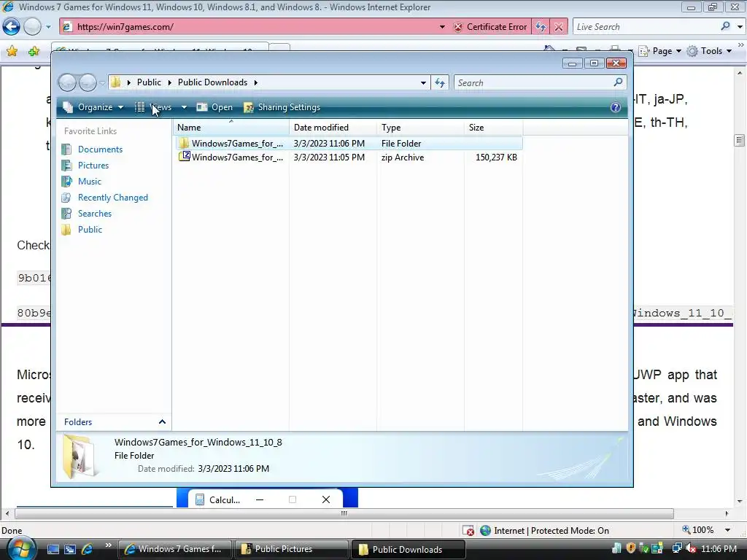Expand arrow between folder icon and Public
This screenshot has height=560, width=747.
(x=128, y=82)
